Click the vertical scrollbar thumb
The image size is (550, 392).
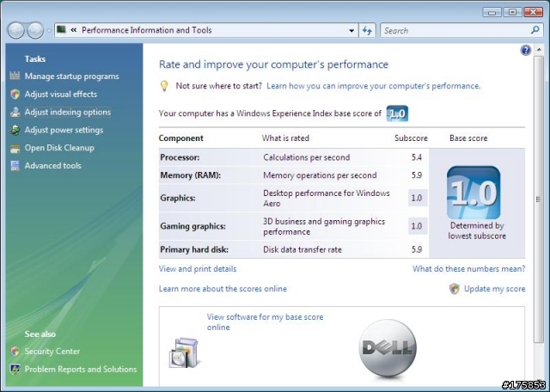(x=539, y=199)
